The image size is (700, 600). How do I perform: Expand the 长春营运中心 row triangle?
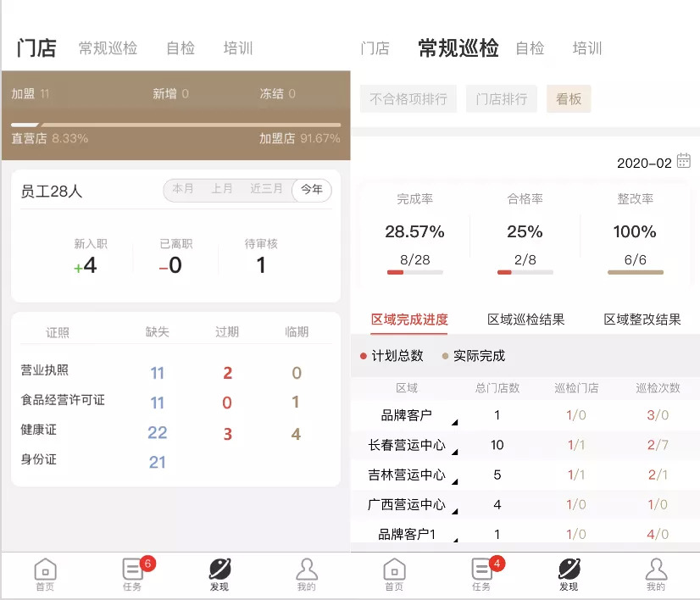[x=454, y=452]
